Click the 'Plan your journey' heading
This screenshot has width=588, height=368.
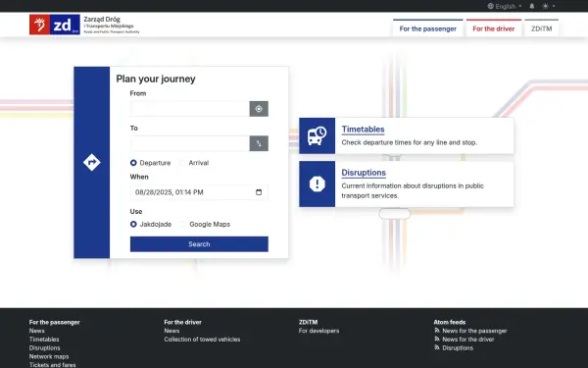click(x=156, y=79)
